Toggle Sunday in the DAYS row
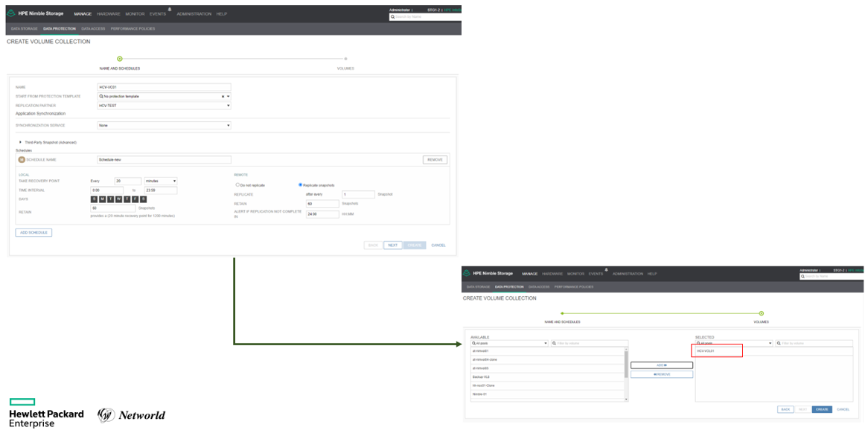Viewport: 868px width, 436px height. [x=94, y=199]
